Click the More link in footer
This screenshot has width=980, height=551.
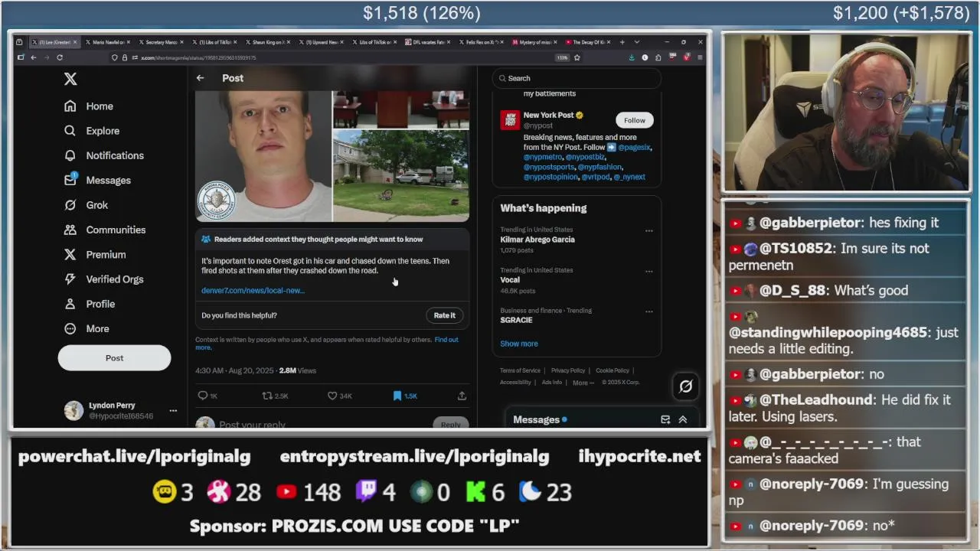pyautogui.click(x=583, y=383)
